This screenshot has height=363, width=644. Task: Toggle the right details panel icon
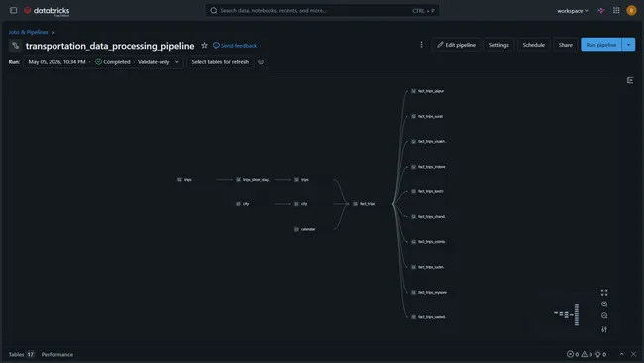[630, 80]
